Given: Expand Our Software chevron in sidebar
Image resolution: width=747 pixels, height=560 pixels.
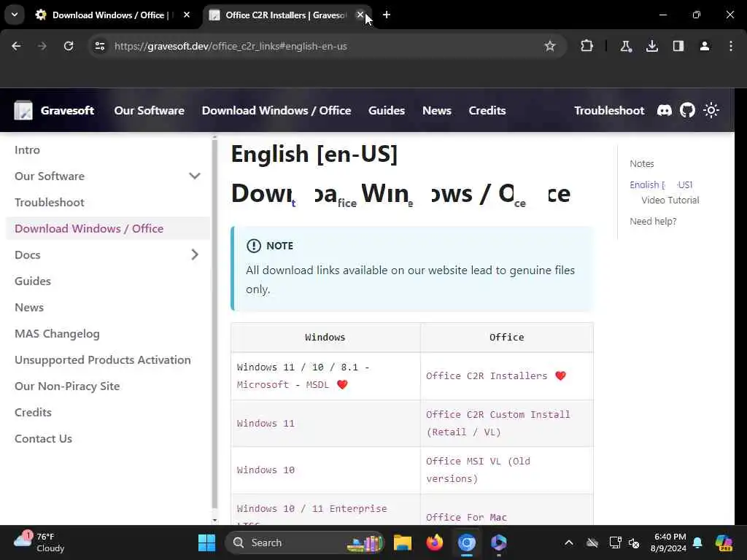Looking at the screenshot, I should tap(194, 176).
